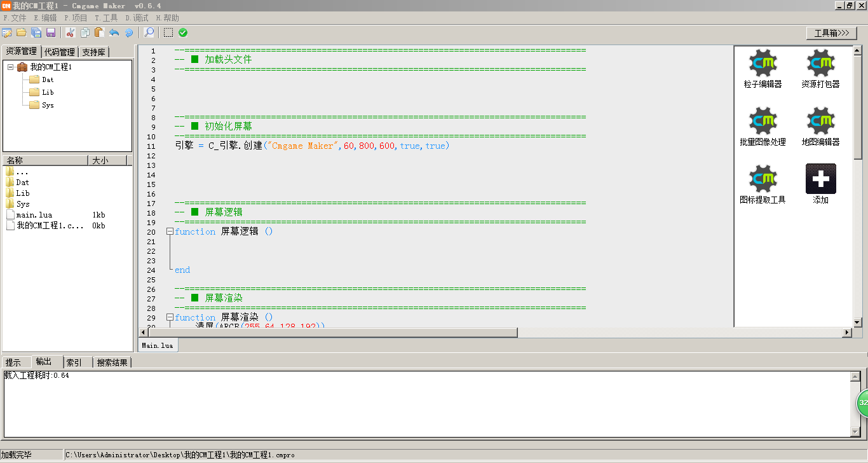The image size is (868, 463).
Task: Collapse the 屏幕逻辑 function fold marker
Action: click(170, 231)
